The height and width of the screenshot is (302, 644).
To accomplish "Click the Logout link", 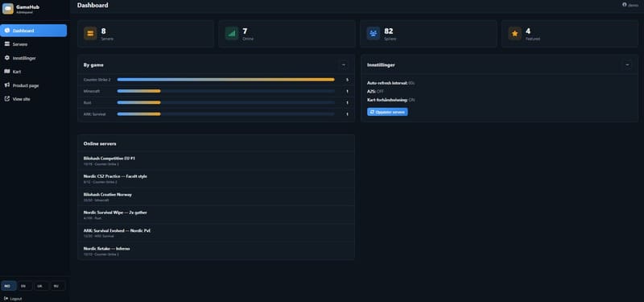I will point(13,299).
